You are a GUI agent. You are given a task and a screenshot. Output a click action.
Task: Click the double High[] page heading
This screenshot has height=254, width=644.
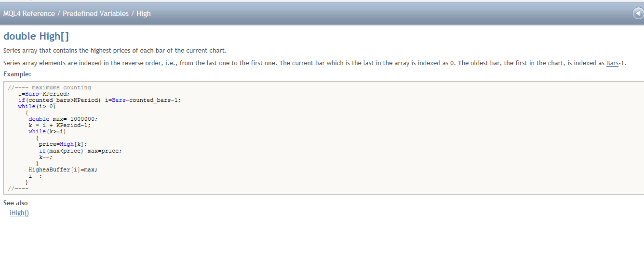[36, 36]
